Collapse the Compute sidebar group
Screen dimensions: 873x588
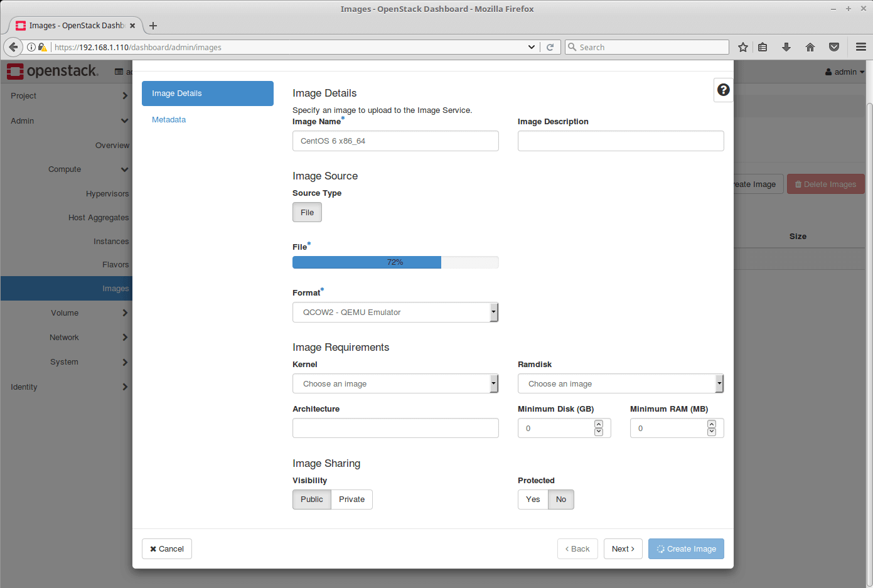click(66, 169)
